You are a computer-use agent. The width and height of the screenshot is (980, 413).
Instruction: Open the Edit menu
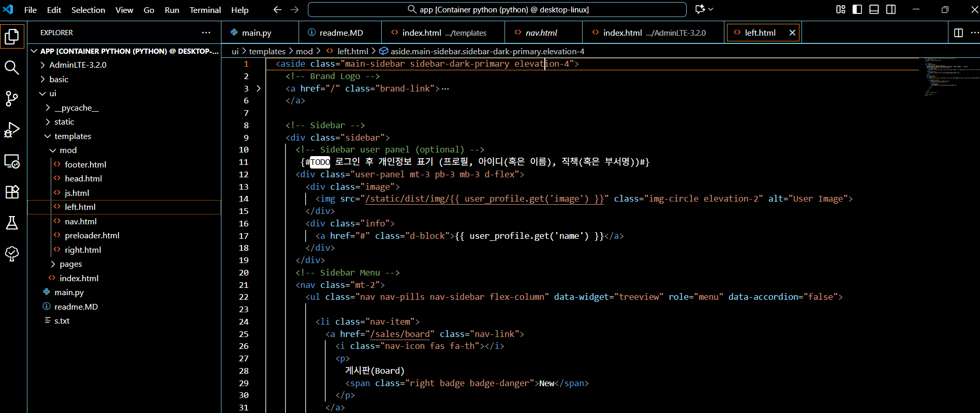coord(54,10)
